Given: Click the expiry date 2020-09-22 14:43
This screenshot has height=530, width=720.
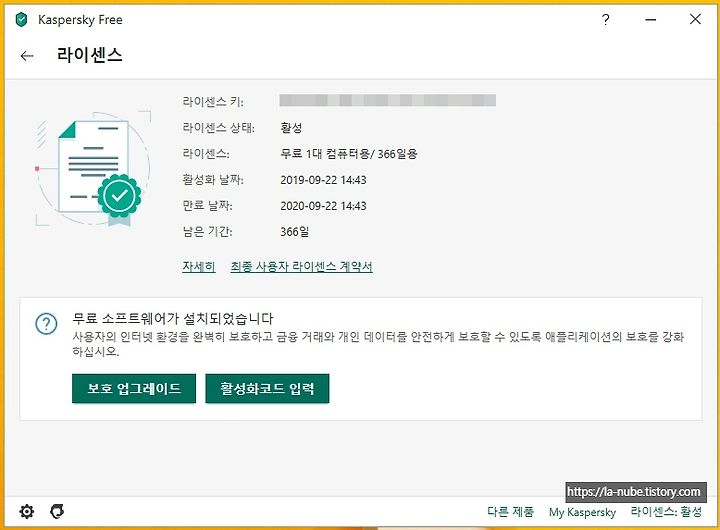Looking at the screenshot, I should point(323,206).
